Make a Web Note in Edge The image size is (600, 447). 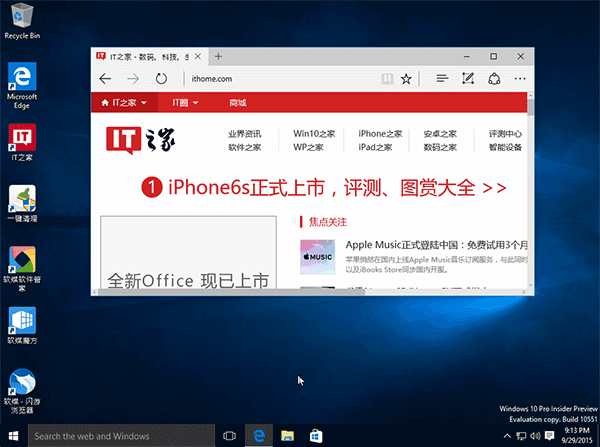pyautogui.click(x=468, y=79)
